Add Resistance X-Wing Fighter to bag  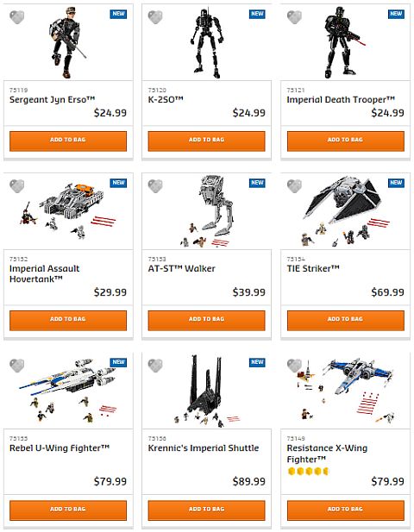[346, 510]
